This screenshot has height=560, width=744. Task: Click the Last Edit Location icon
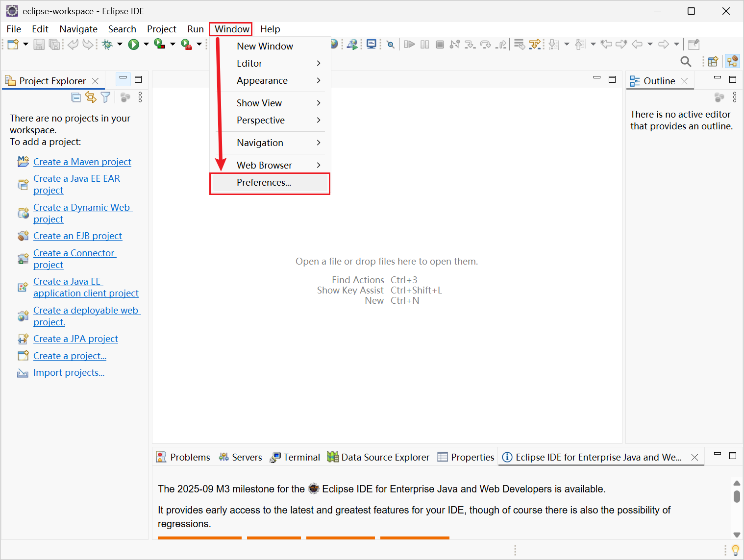(606, 45)
